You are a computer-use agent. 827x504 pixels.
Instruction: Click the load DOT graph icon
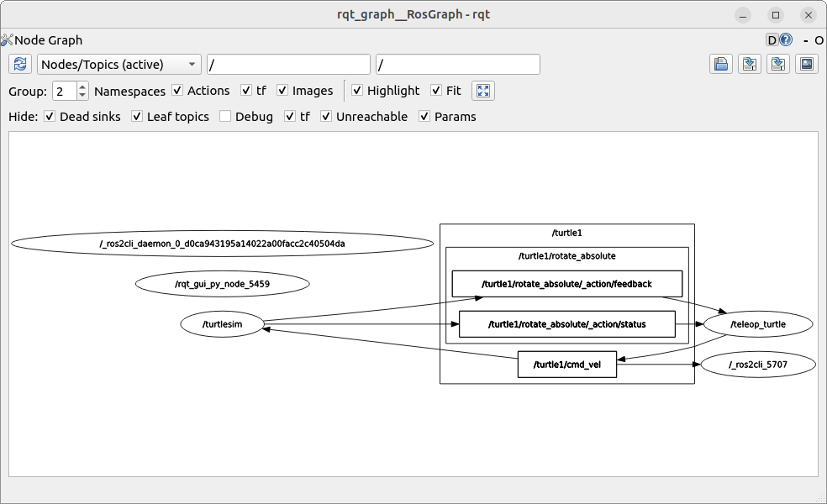(721, 65)
